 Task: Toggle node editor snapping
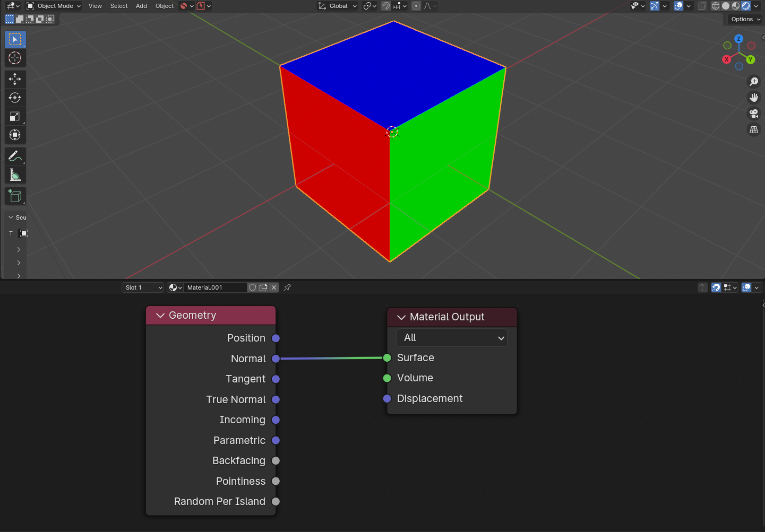(716, 287)
